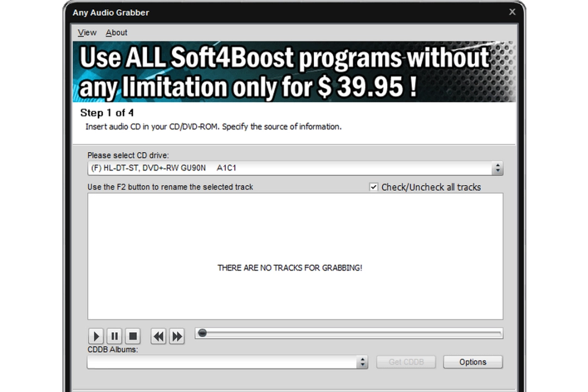The width and height of the screenshot is (588, 392).
Task: Pause the current track
Action: pos(114,336)
